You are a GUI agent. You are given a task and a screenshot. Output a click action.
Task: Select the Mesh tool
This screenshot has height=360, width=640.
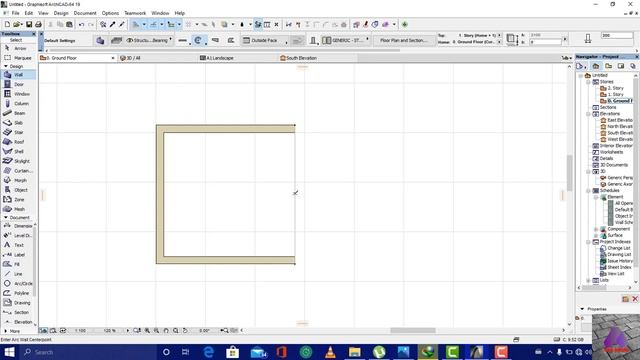(18, 209)
